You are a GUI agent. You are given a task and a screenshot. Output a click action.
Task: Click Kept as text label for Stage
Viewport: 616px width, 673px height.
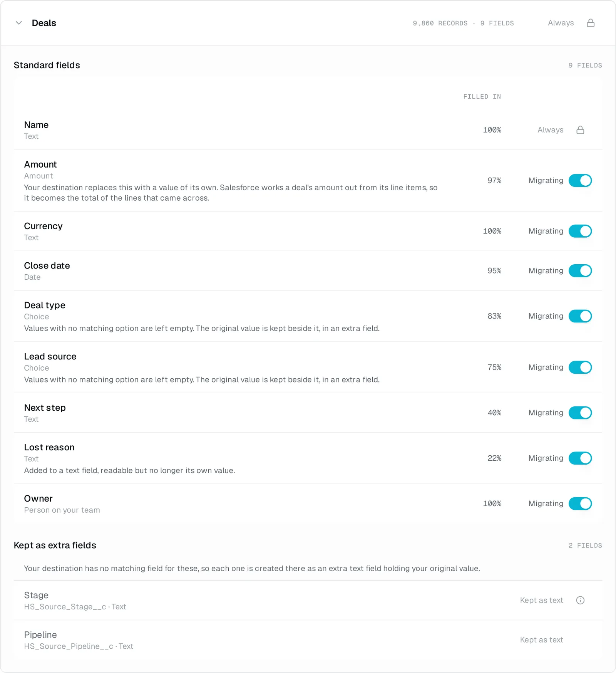(x=541, y=600)
